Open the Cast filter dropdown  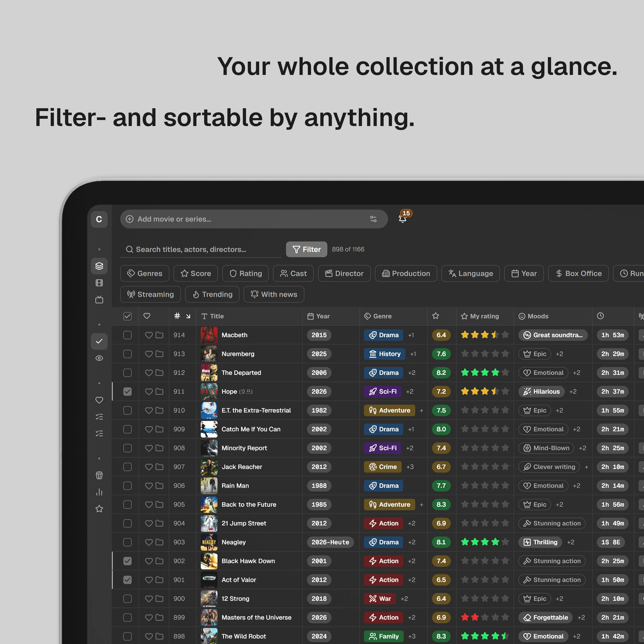click(x=293, y=273)
